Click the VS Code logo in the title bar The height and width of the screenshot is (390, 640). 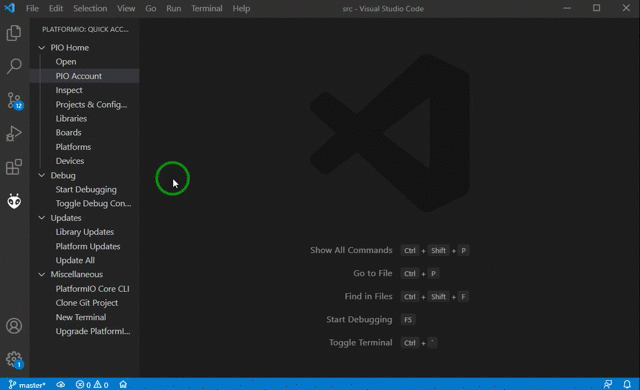(9, 8)
